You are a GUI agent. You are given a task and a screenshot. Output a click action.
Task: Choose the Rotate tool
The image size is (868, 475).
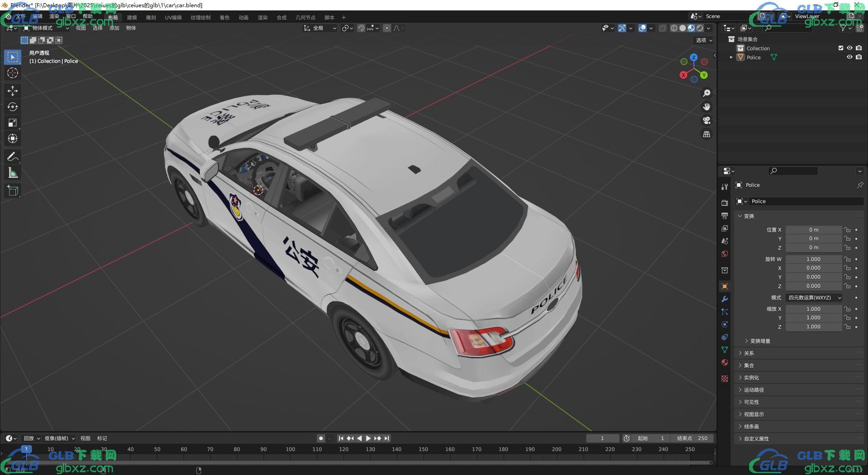13,107
